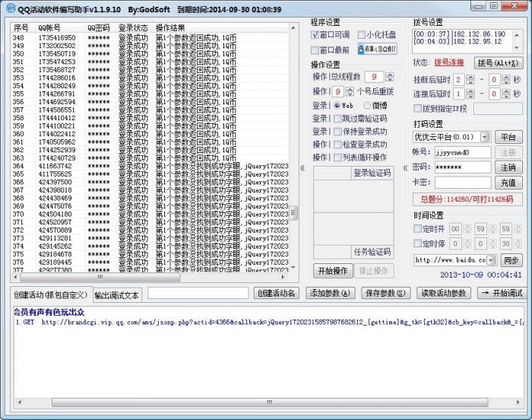Click the red 拨号连接 status link
532x420 pixels.
coord(449,62)
